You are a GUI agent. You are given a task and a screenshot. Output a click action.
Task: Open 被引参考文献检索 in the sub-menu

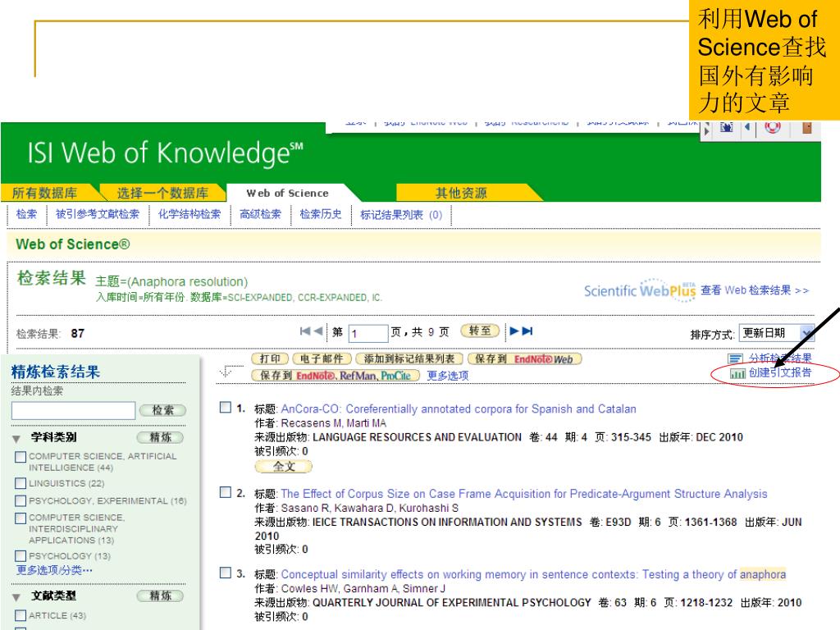click(98, 214)
